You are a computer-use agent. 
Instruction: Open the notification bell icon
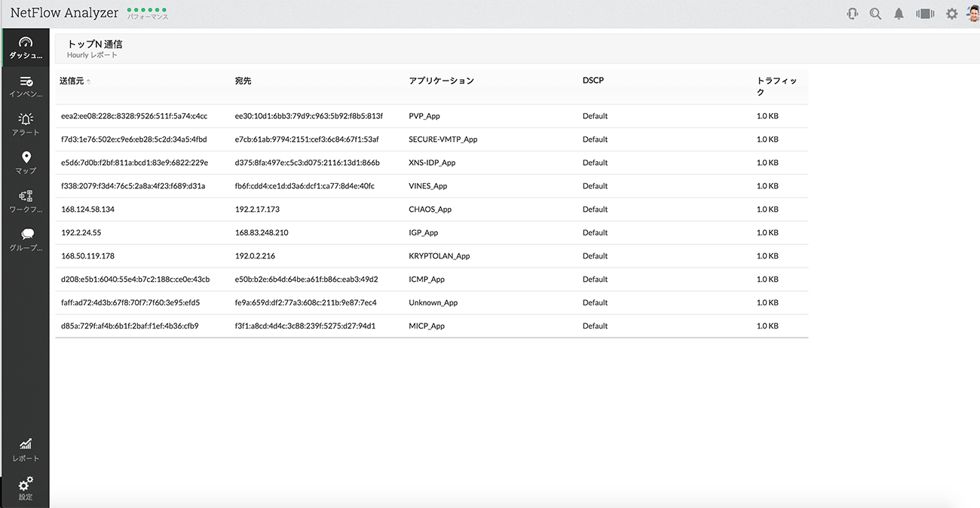point(899,14)
